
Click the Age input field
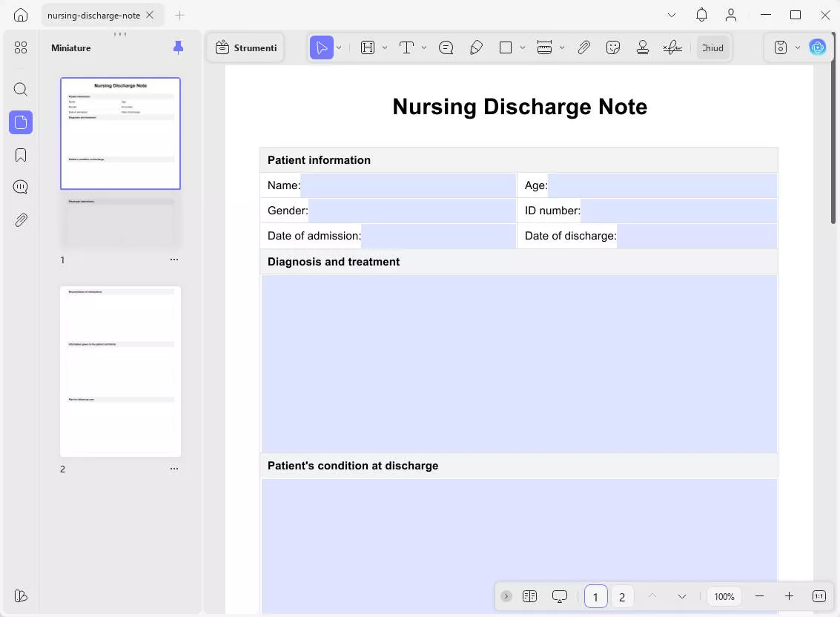click(662, 185)
